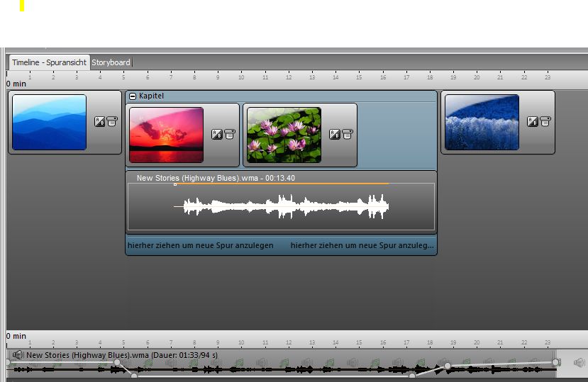Click the cylinder icon on the water lilies box
The image size is (588, 382).
tap(347, 135)
